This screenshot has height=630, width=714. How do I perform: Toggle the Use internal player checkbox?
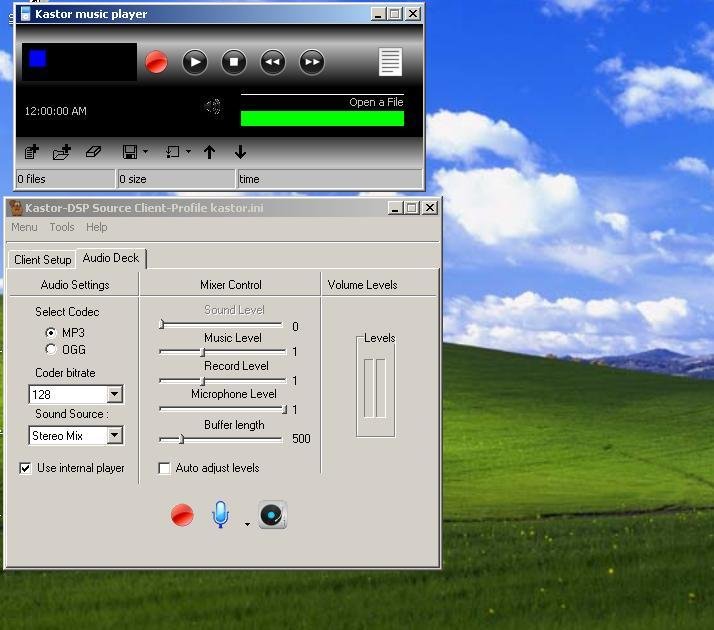26,468
